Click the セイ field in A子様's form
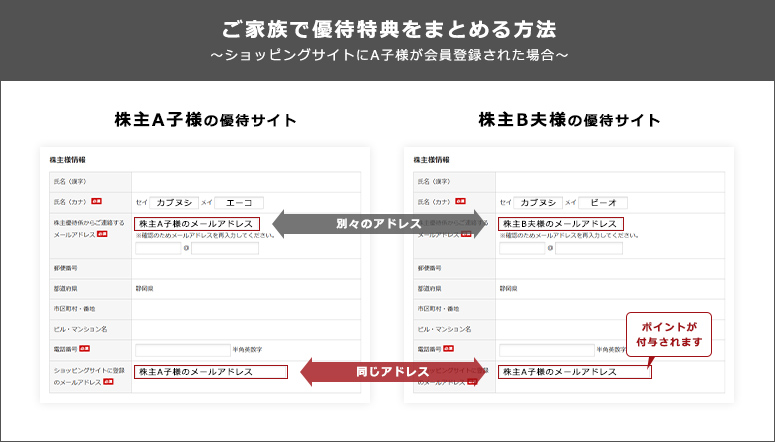The width and height of the screenshot is (775, 442). (x=174, y=203)
